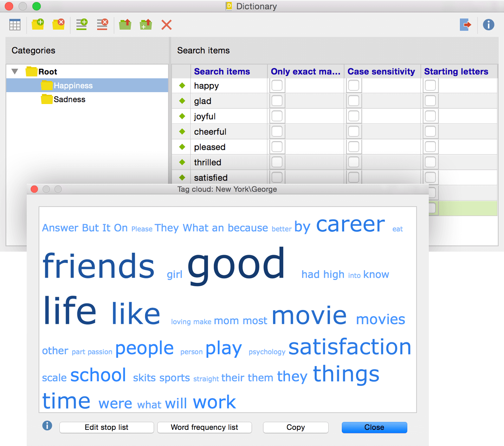
Task: Click the delete search item icon
Action: (x=102, y=25)
